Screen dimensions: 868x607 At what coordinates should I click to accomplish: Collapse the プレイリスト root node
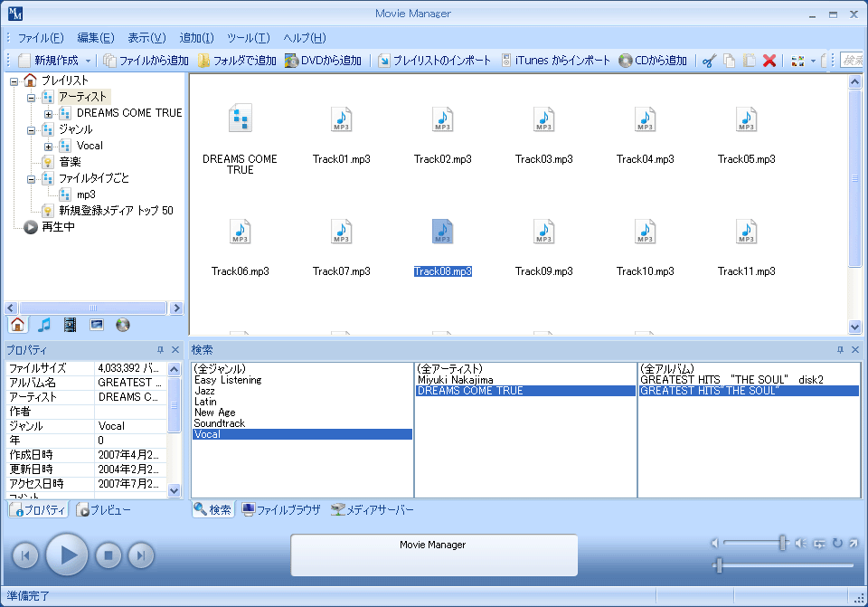click(14, 81)
